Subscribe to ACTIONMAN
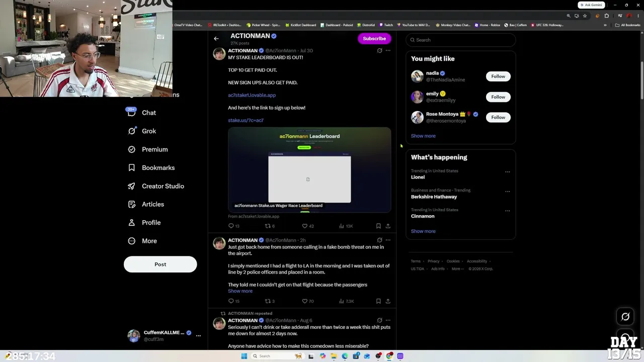The height and width of the screenshot is (362, 644). pyautogui.click(x=374, y=39)
